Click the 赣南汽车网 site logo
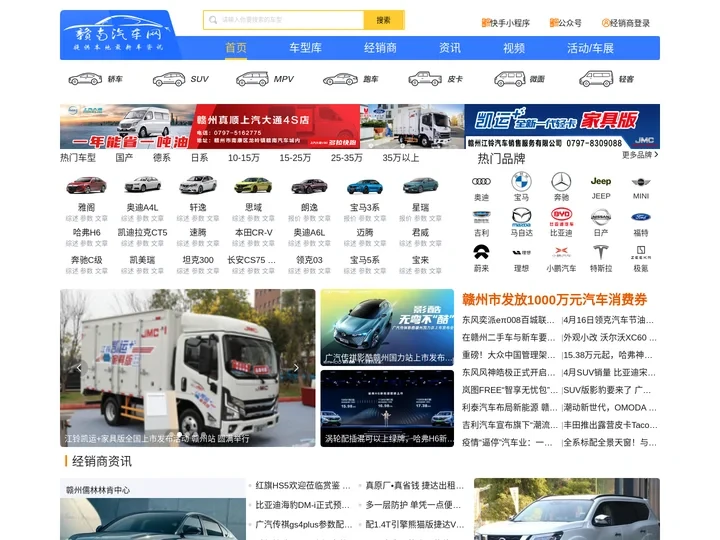720x540 pixels. tap(118, 35)
